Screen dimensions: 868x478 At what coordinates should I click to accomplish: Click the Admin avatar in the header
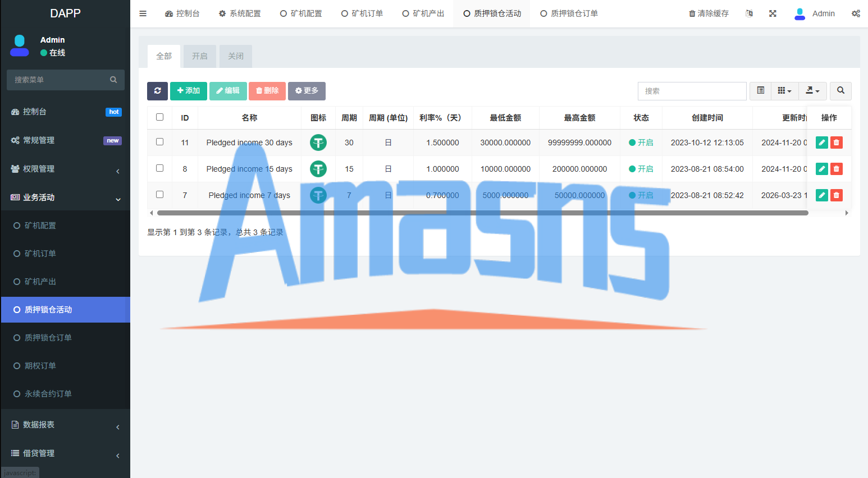(800, 13)
